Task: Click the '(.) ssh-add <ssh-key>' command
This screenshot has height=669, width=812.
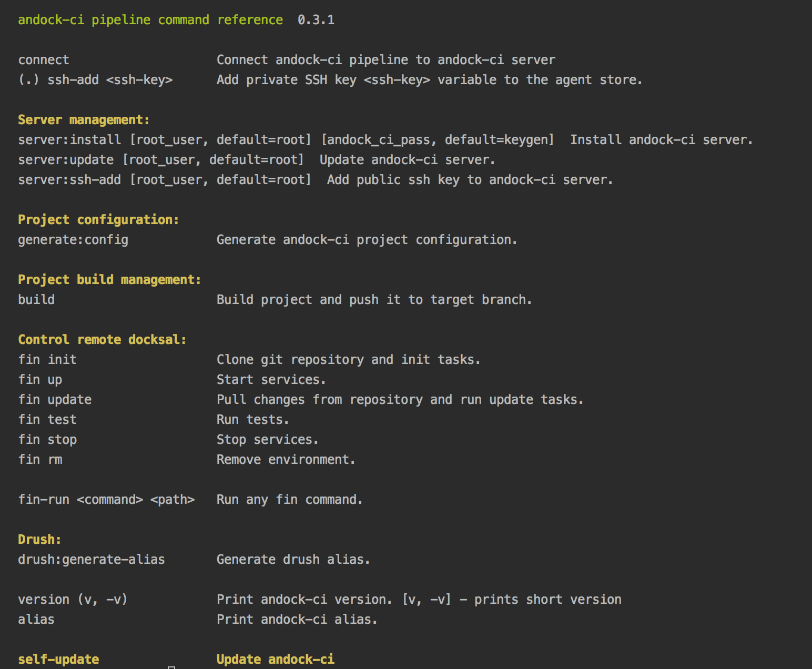Action: (95, 80)
